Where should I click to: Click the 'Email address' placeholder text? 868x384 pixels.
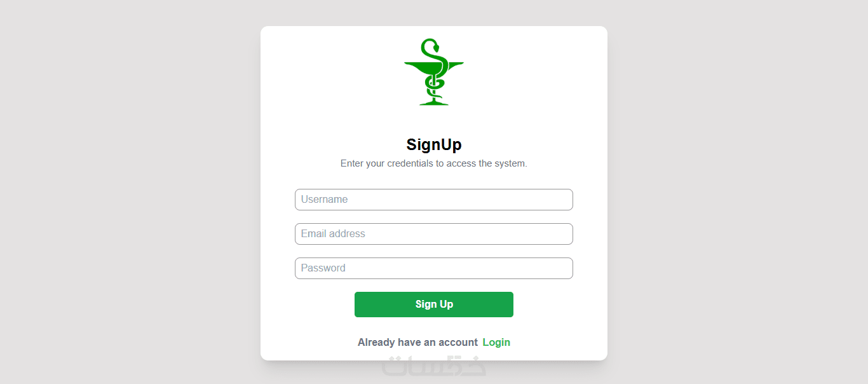(333, 234)
